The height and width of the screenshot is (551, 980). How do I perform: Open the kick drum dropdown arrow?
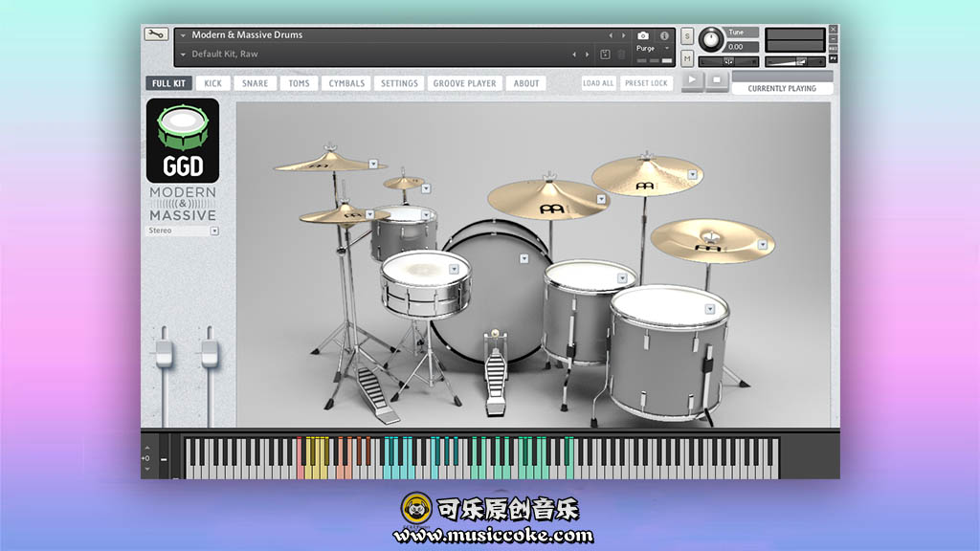click(524, 258)
